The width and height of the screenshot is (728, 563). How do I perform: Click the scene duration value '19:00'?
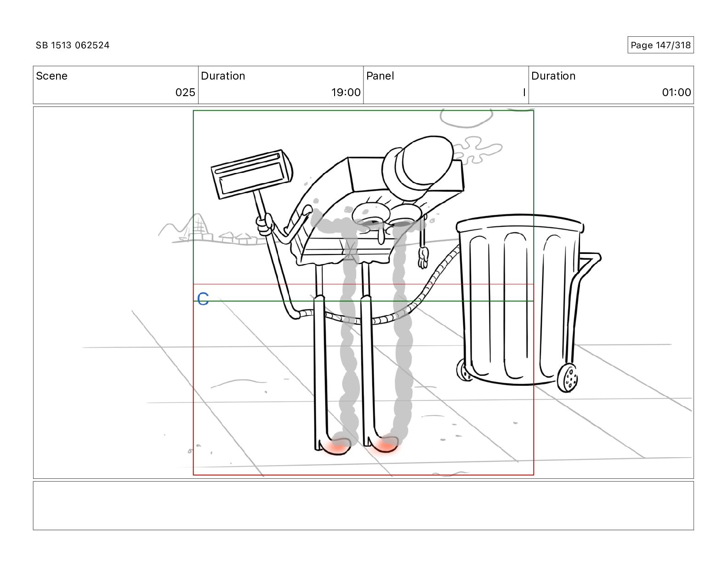[346, 92]
